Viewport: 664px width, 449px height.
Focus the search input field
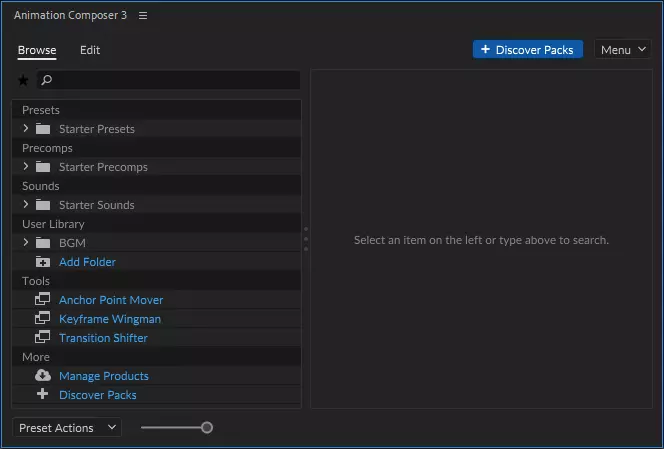pos(169,80)
